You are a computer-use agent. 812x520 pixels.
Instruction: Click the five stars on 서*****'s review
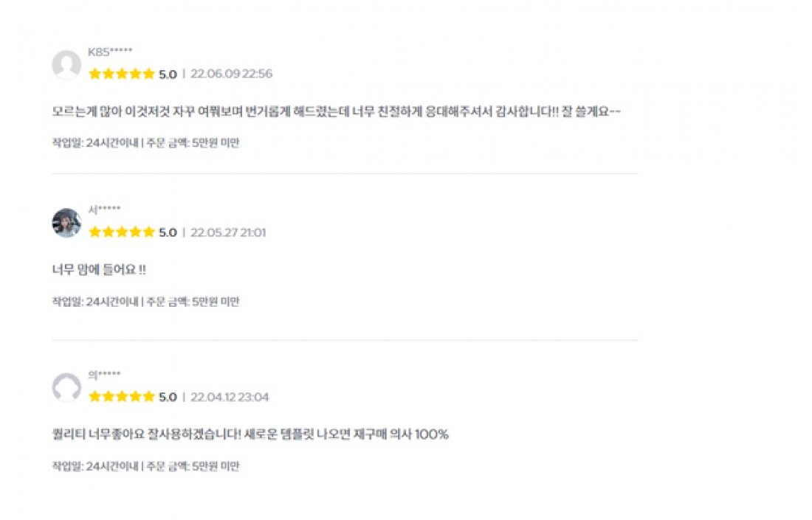(122, 232)
